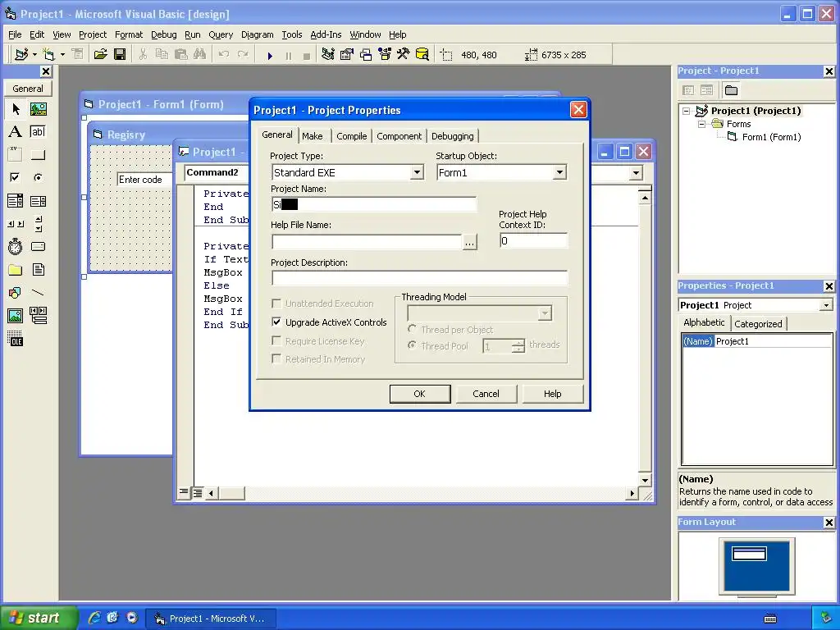
Task: Click the Windows start button
Action: (38, 618)
